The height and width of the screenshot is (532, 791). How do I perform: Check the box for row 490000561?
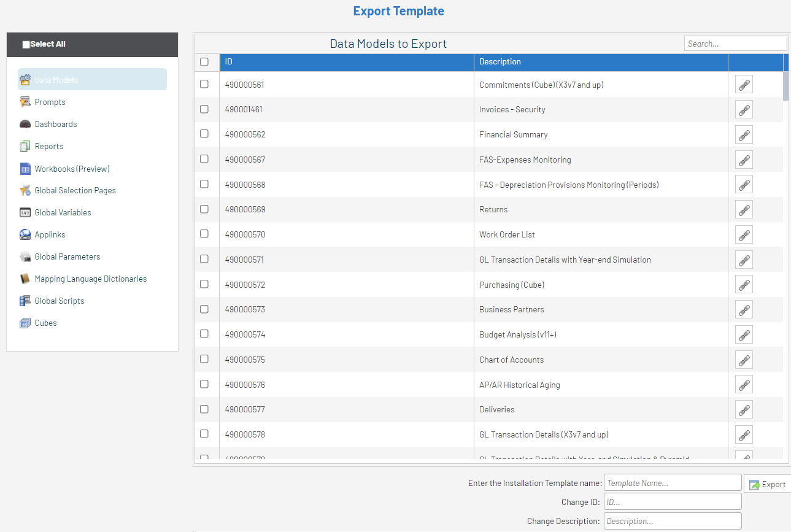(204, 84)
